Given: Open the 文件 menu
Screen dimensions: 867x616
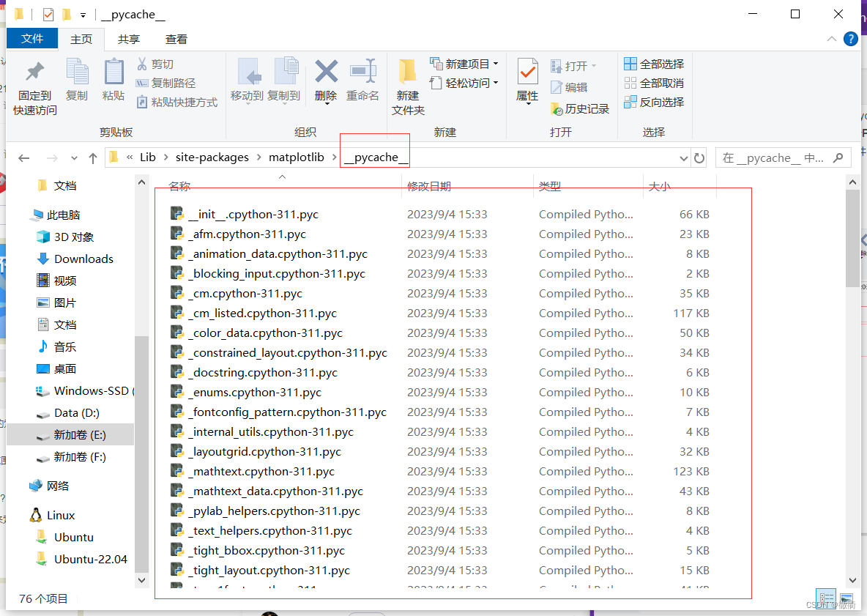Looking at the screenshot, I should (x=31, y=39).
